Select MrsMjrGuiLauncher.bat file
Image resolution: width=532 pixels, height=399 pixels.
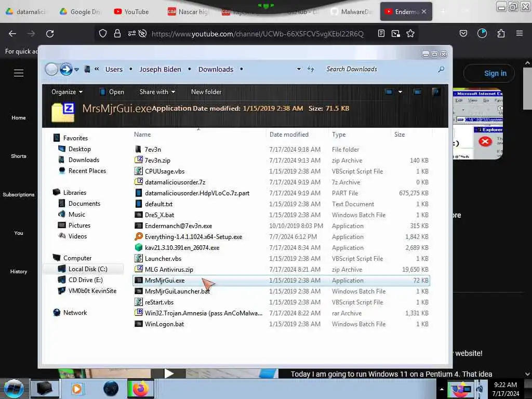click(178, 291)
